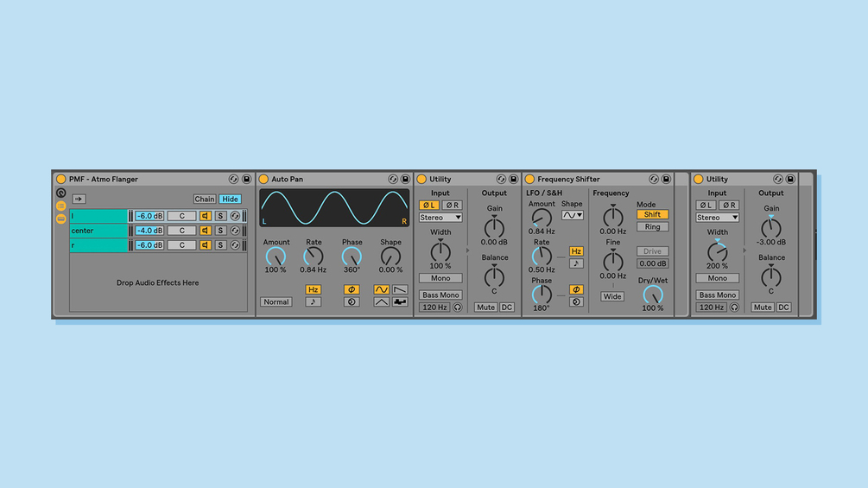Image resolution: width=868 pixels, height=488 pixels.
Task: Switch Auto Pan rate to note-sync icon
Action: pyautogui.click(x=313, y=302)
